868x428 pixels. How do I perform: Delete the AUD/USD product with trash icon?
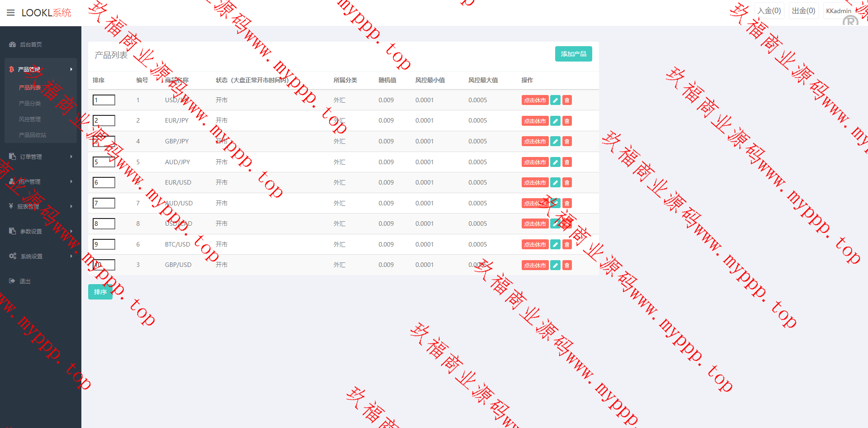click(567, 204)
